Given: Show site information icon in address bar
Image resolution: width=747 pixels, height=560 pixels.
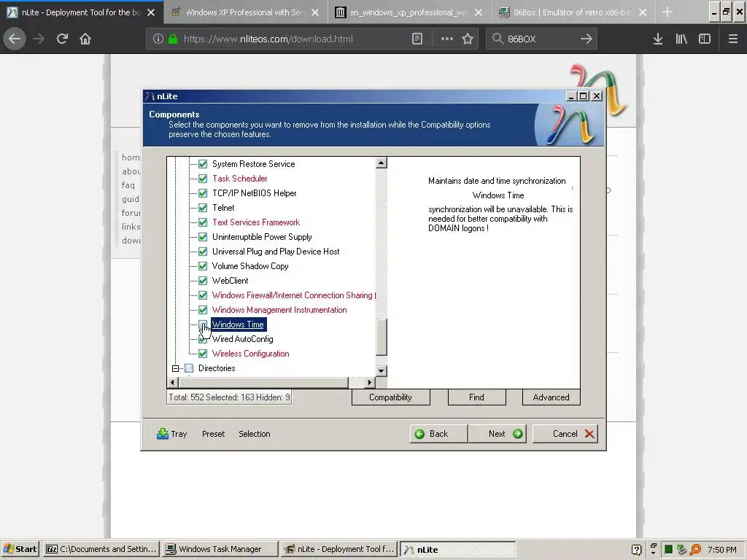Looking at the screenshot, I should click(x=158, y=39).
